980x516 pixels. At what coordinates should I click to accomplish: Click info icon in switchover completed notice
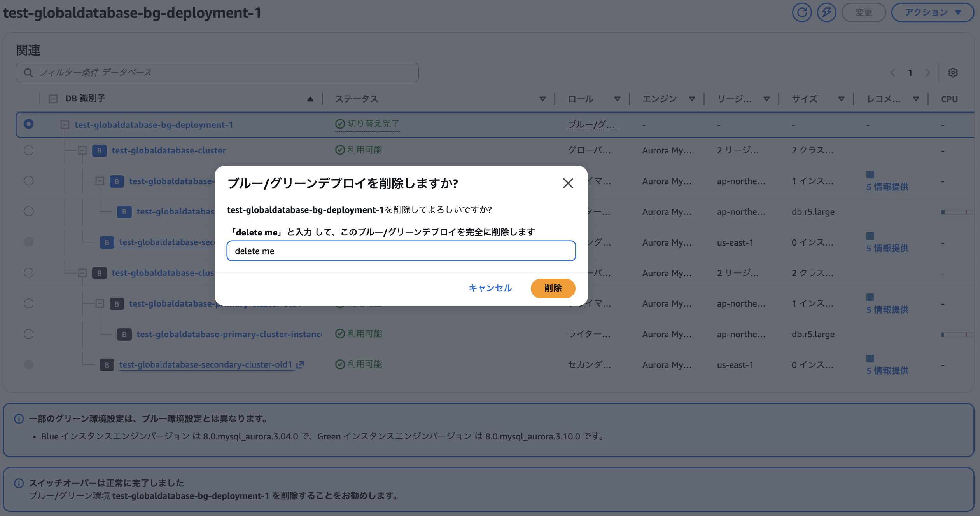click(19, 483)
